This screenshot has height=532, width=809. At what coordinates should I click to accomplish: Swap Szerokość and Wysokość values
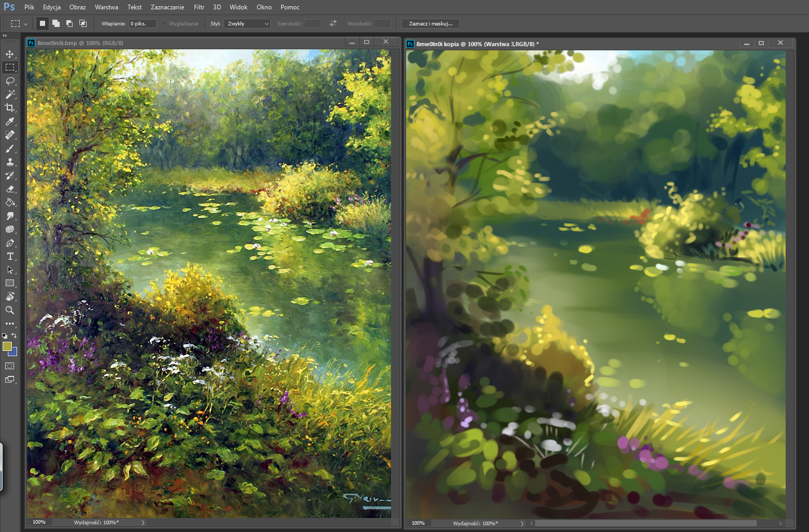click(333, 23)
